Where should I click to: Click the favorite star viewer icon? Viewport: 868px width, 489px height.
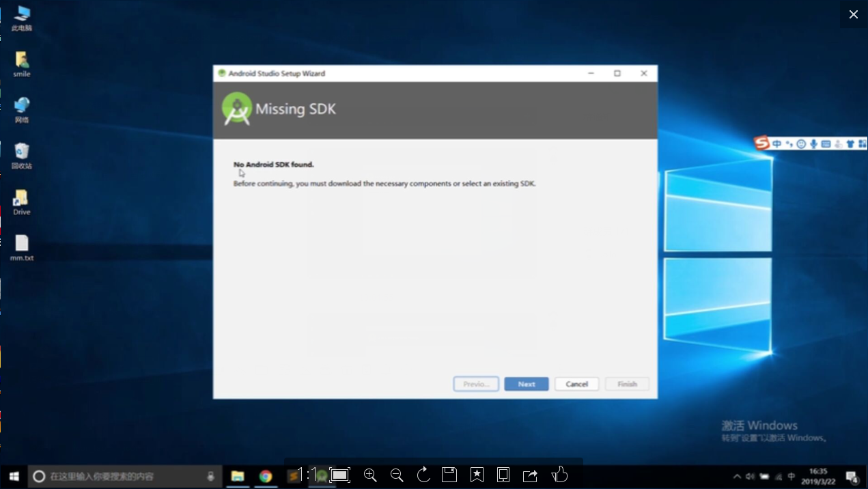(477, 475)
